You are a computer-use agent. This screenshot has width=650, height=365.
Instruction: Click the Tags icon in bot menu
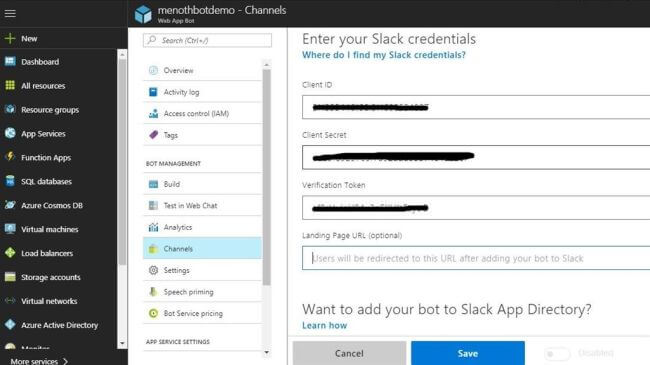pyautogui.click(x=153, y=135)
